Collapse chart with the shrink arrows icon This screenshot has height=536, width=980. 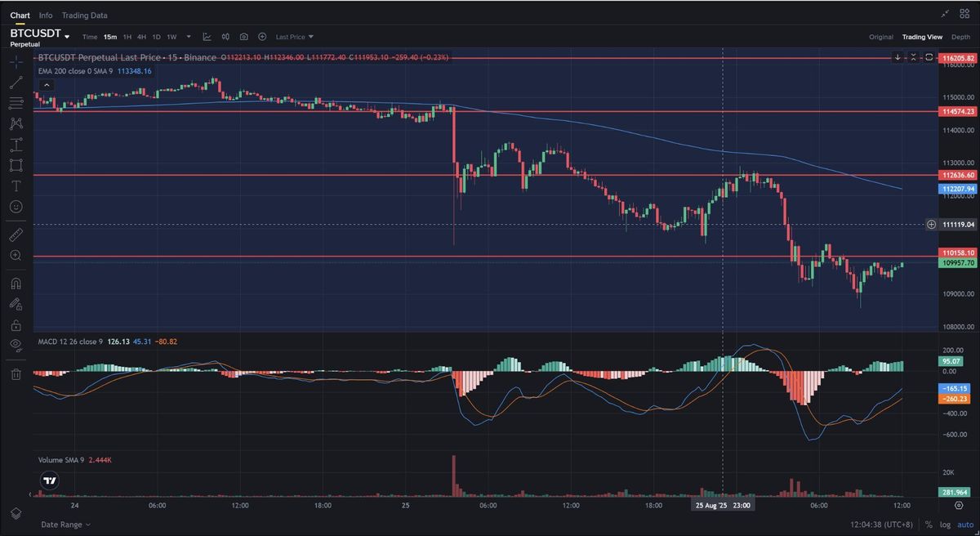click(x=946, y=14)
